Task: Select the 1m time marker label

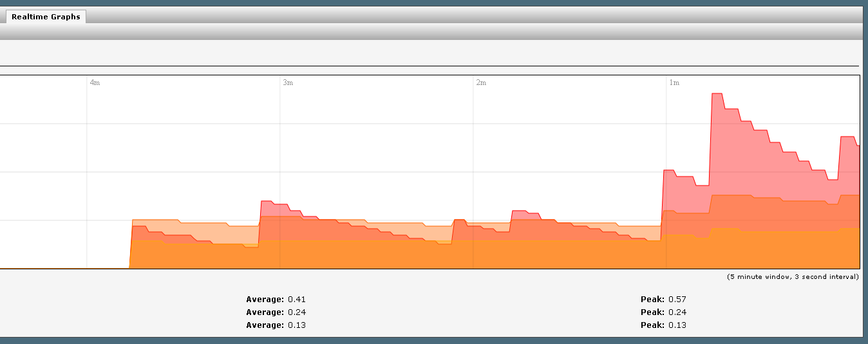Action: (x=674, y=83)
